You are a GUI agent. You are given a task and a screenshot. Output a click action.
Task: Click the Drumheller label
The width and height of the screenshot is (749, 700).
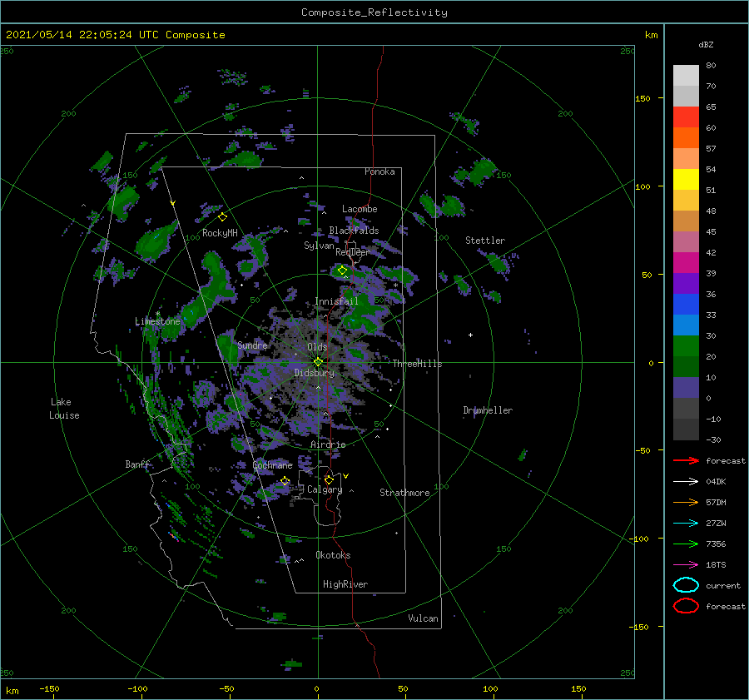pyautogui.click(x=488, y=410)
